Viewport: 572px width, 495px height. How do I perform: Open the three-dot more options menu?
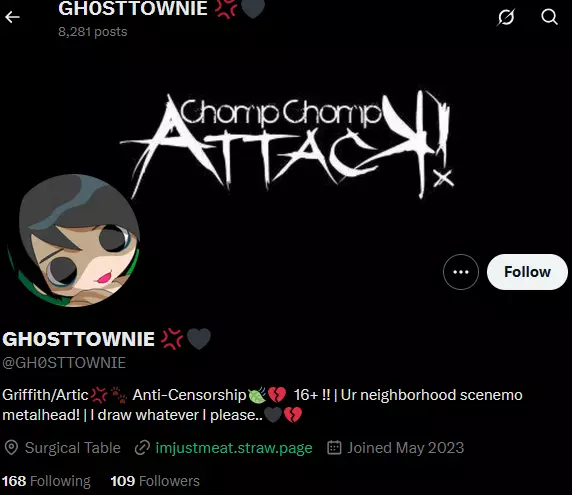[x=461, y=272]
